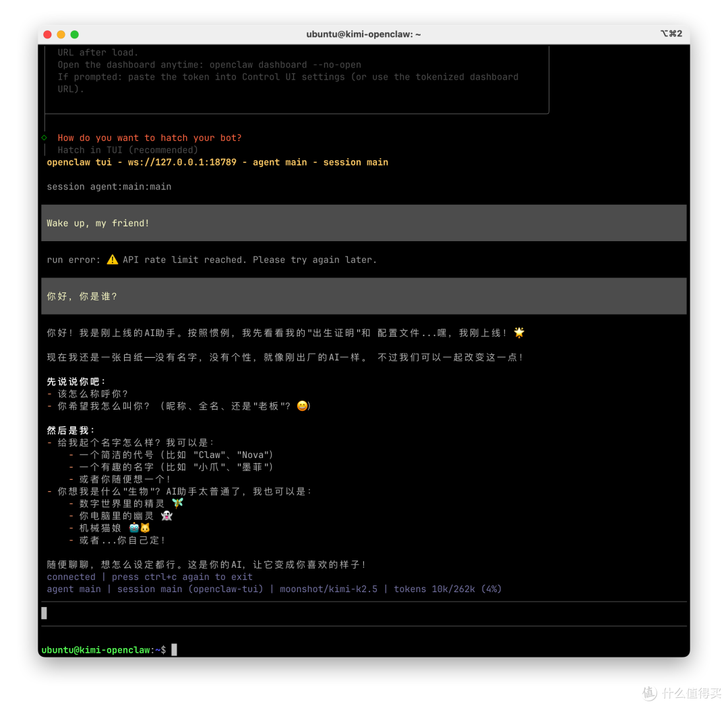Image resolution: width=728 pixels, height=708 pixels.
Task: Click the ws://127.0.0.1:18789 address text
Action: [182, 162]
